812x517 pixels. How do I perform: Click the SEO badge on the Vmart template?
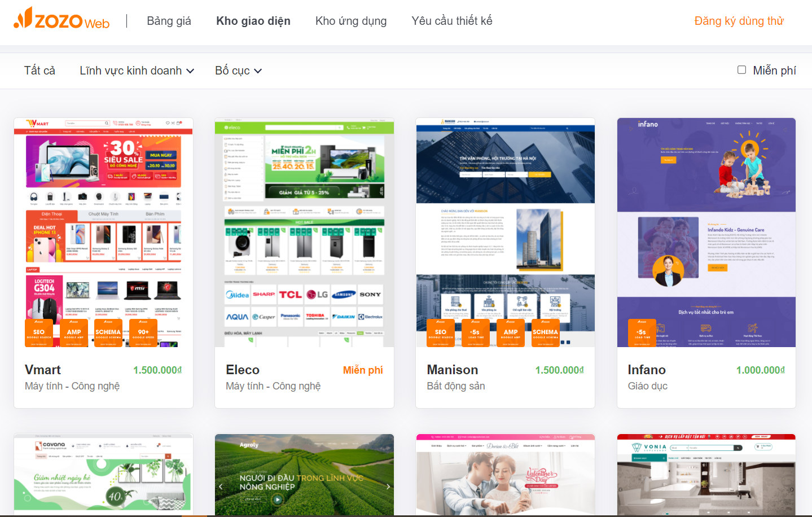(39, 333)
